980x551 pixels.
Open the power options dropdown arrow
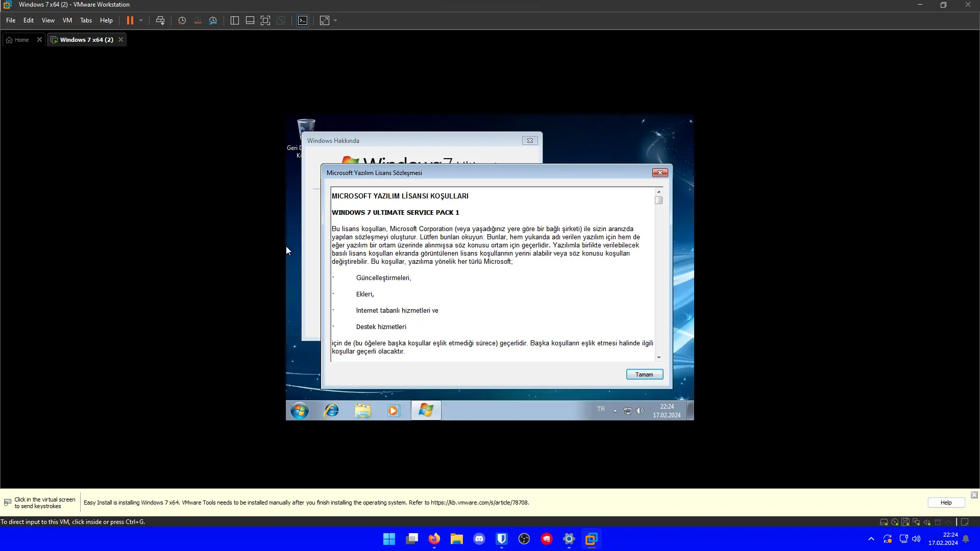tap(141, 20)
